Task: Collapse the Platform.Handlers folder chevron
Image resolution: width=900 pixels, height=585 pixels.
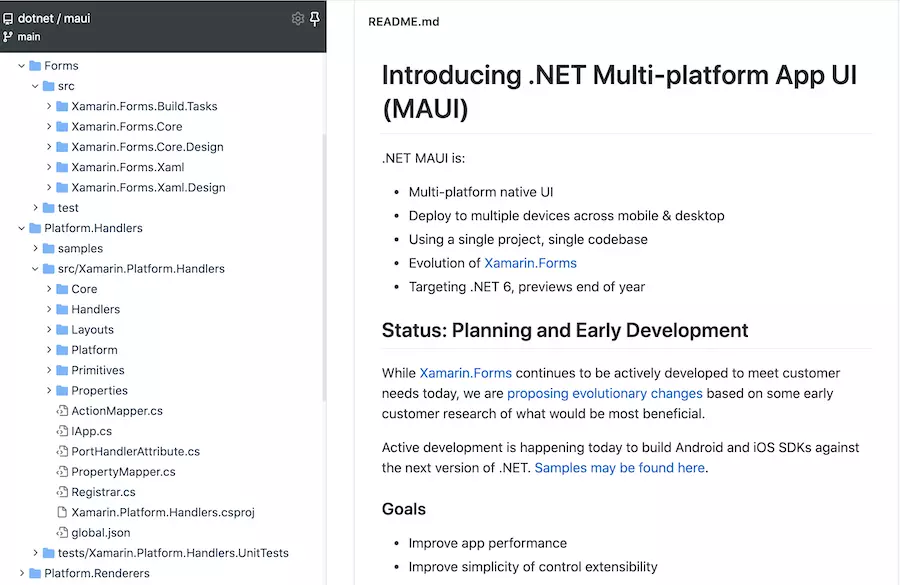Action: pos(21,228)
